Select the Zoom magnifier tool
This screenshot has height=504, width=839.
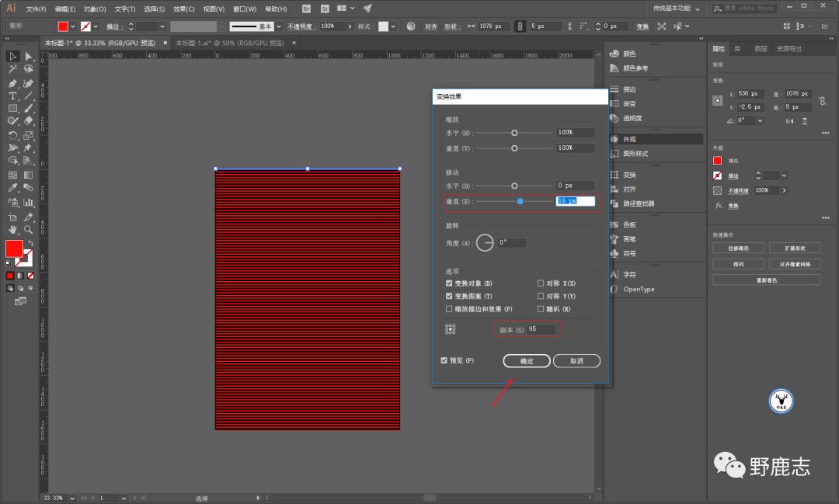28,230
